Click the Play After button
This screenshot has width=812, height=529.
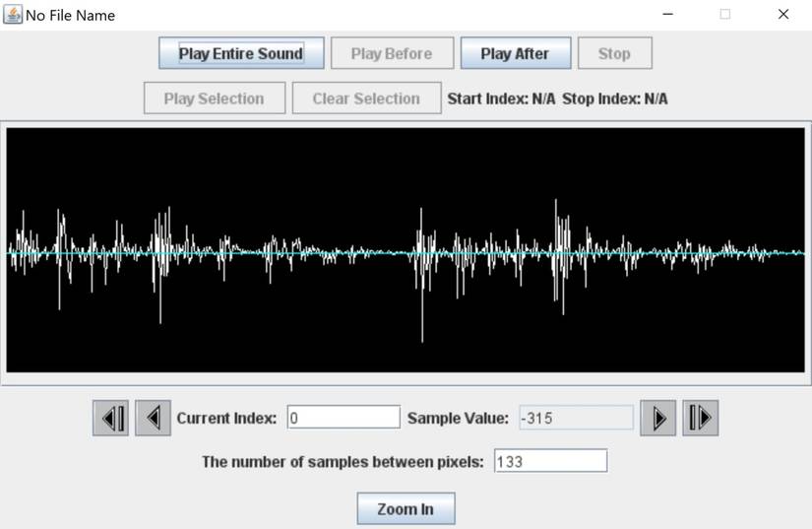pyautogui.click(x=516, y=53)
